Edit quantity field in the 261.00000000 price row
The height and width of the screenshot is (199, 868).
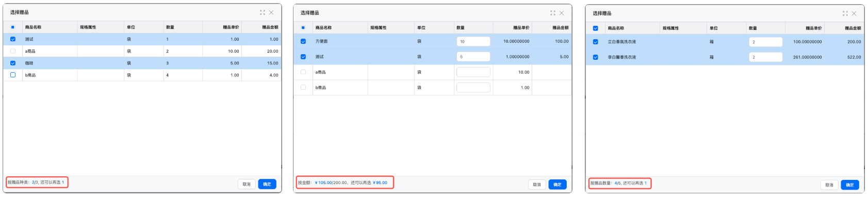pos(766,57)
